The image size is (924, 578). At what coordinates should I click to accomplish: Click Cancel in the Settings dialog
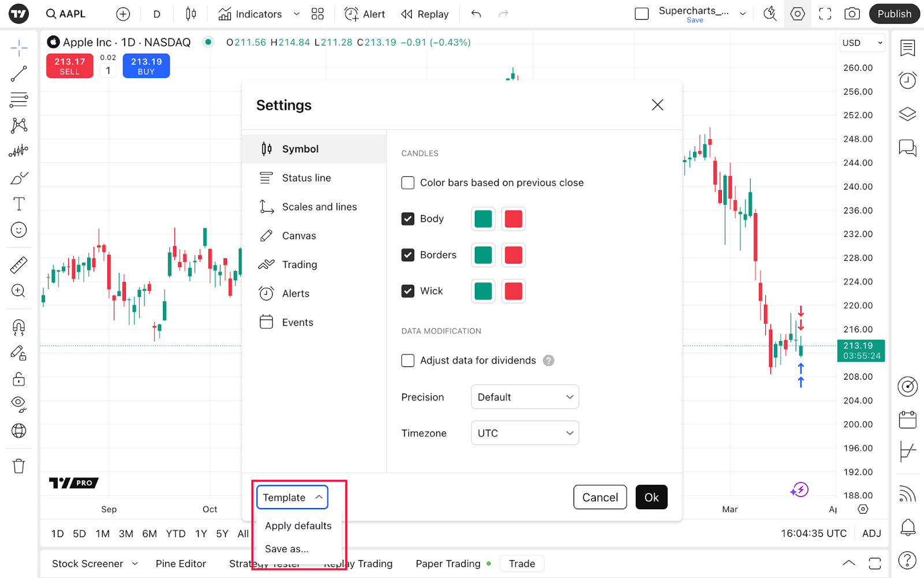click(600, 497)
